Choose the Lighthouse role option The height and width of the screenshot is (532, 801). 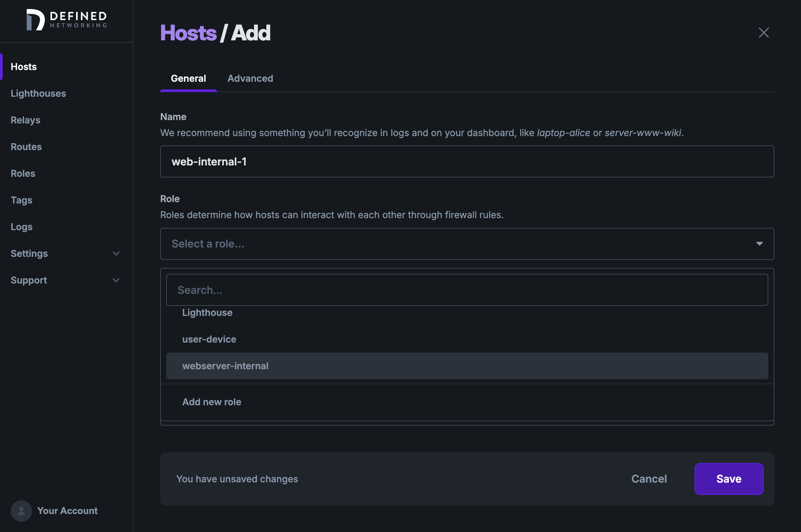pyautogui.click(x=207, y=313)
